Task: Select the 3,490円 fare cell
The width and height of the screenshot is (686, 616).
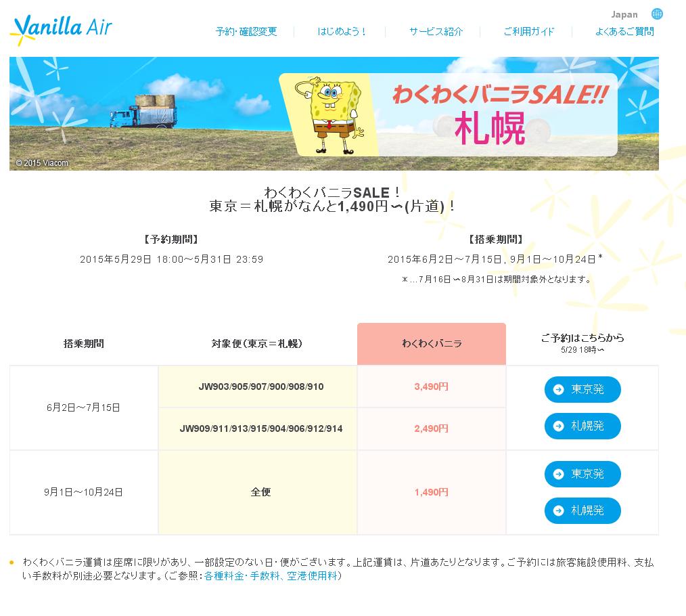Action: [432, 387]
